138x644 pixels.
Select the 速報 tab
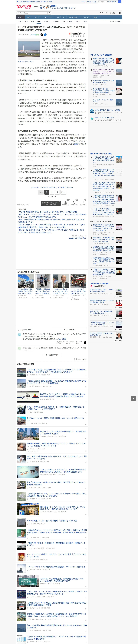28,17
